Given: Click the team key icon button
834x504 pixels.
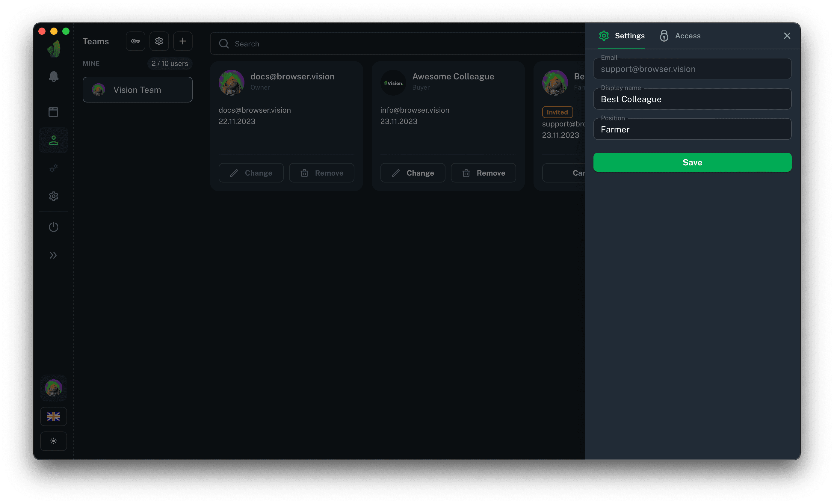Looking at the screenshot, I should tap(135, 41).
